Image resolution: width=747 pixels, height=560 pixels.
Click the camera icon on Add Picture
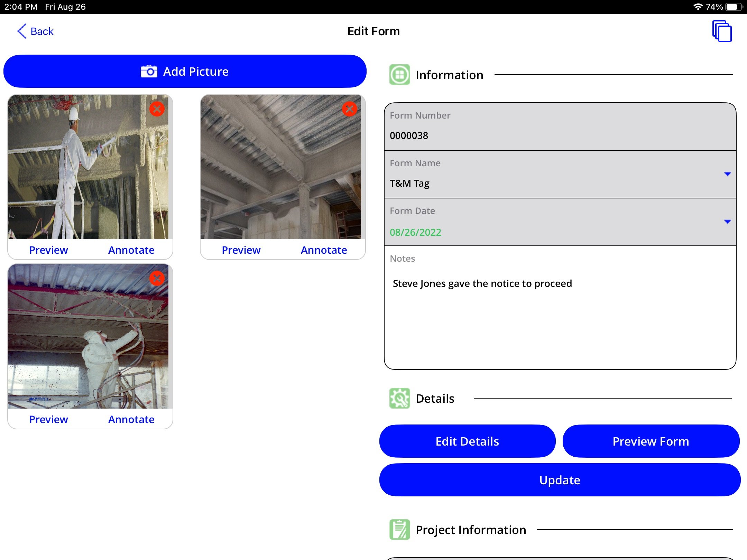[149, 71]
